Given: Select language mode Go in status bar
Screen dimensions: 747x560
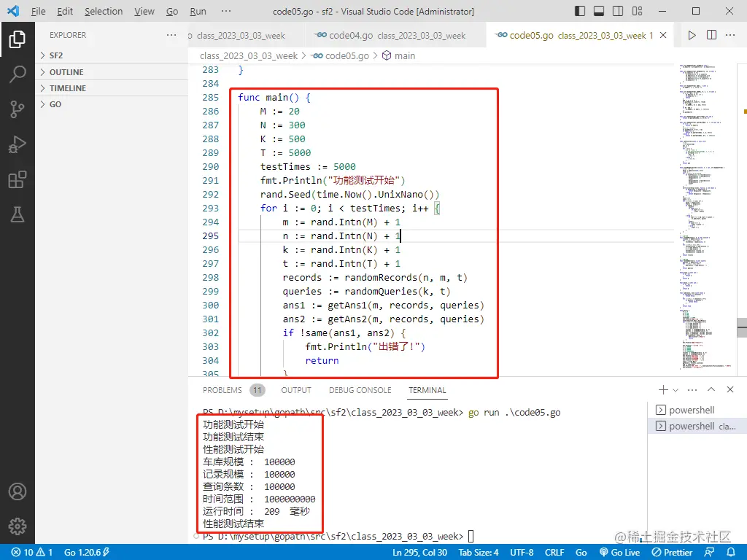Looking at the screenshot, I should tap(581, 553).
